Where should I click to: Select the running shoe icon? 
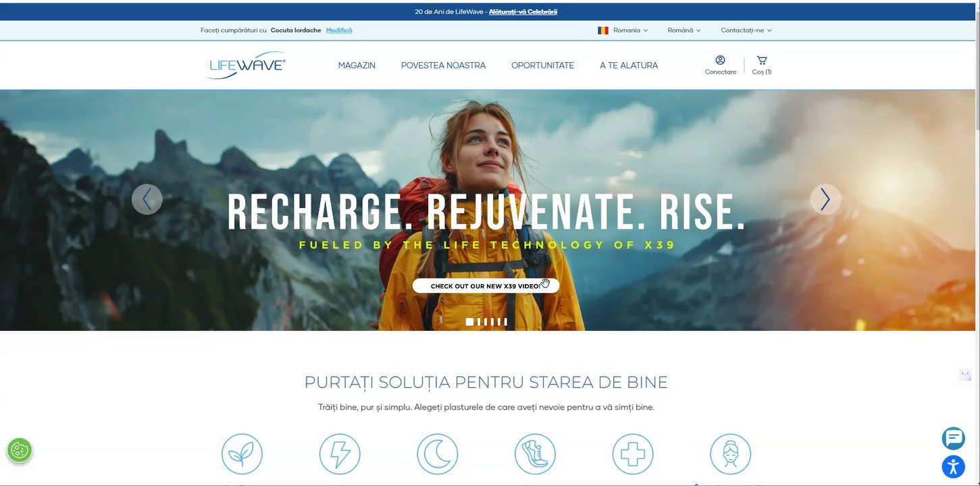[535, 454]
